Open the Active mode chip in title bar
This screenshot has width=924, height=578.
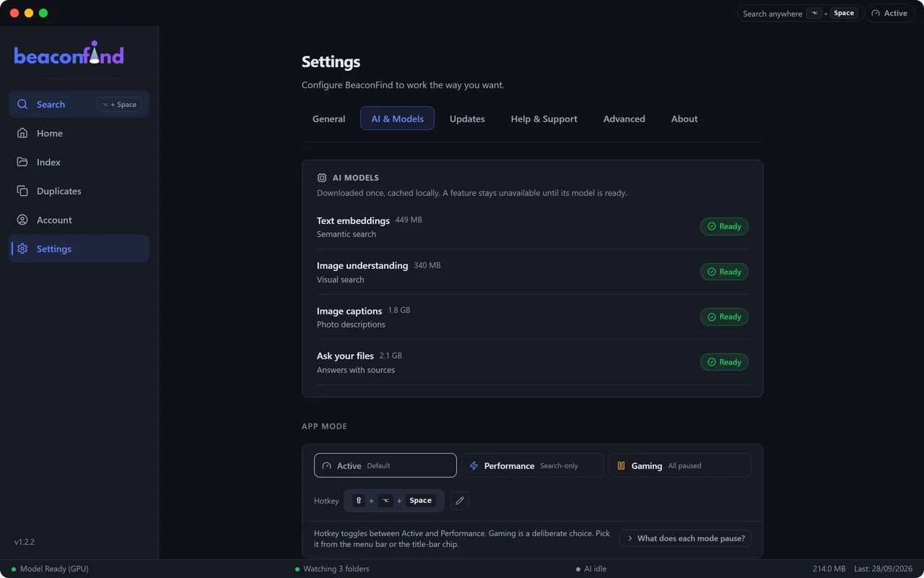tap(890, 13)
